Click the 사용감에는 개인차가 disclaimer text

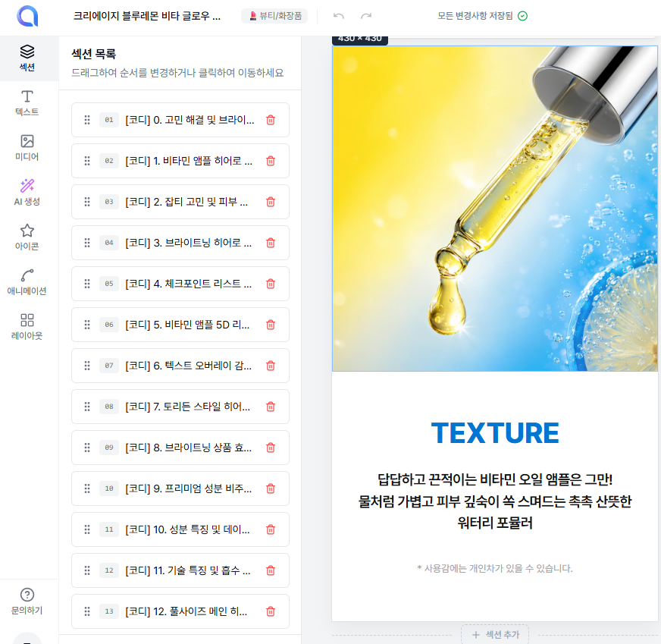495,568
